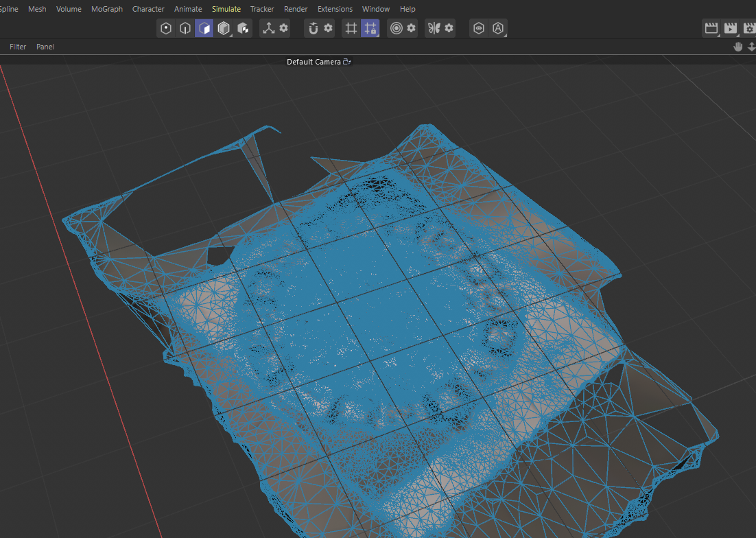This screenshot has width=756, height=538.
Task: Activate the Symmetry butterfly tool
Action: [434, 27]
